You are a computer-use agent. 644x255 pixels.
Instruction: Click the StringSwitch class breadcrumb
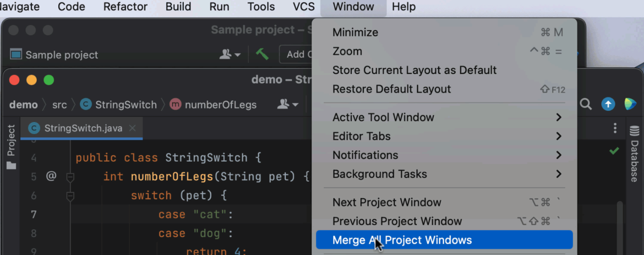(118, 105)
